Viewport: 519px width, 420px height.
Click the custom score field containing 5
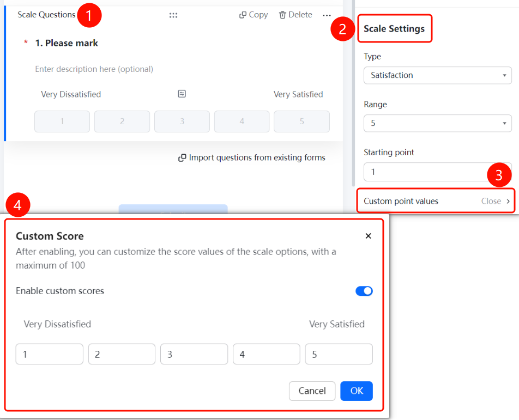(x=339, y=354)
